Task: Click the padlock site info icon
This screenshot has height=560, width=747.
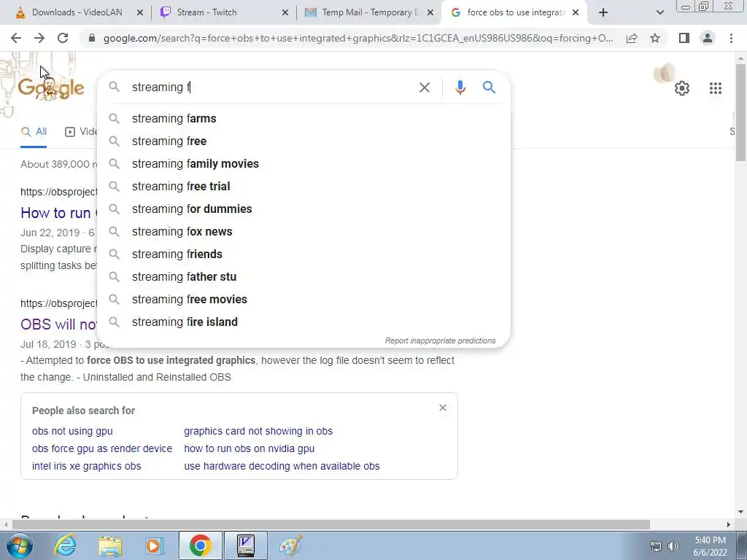Action: 92,38
